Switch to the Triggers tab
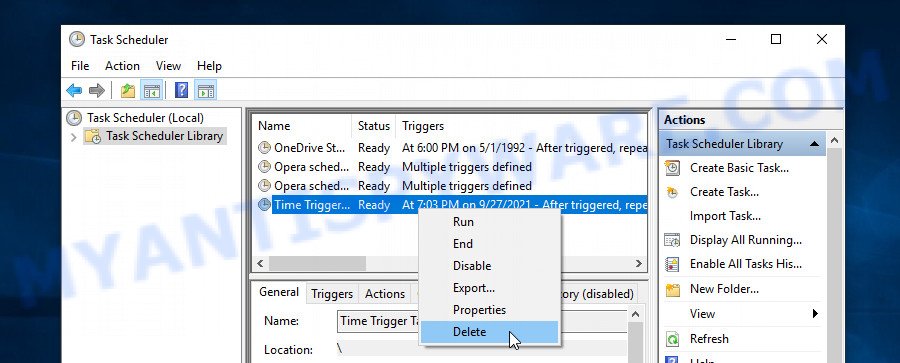 point(332,294)
